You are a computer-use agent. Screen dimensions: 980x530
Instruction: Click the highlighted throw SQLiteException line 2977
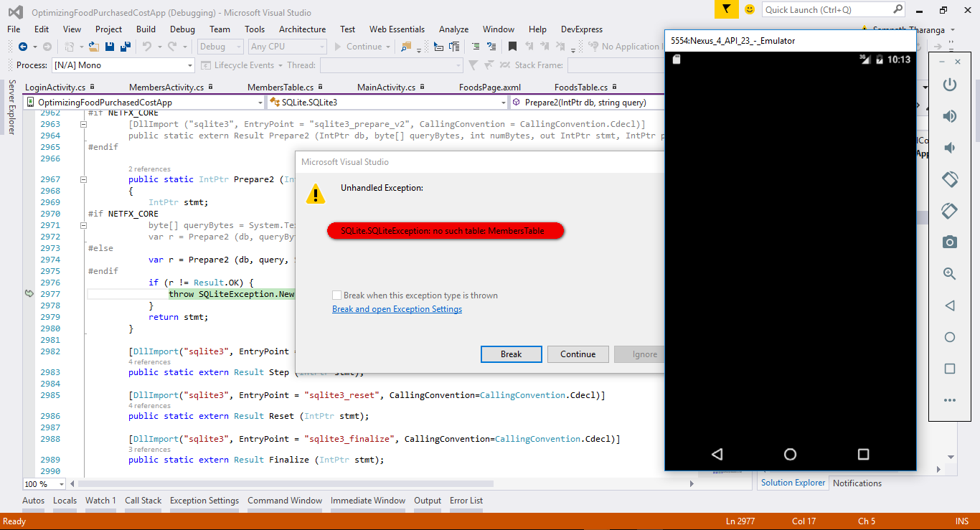[x=232, y=294]
